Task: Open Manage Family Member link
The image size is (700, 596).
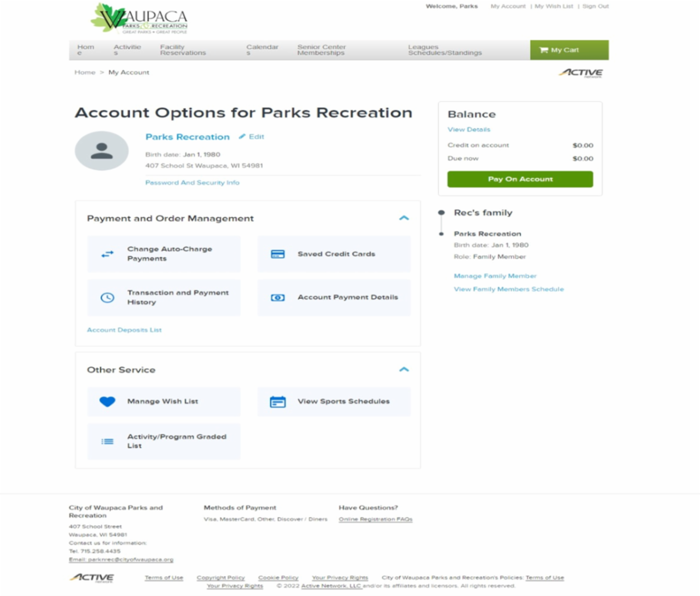Action: [495, 276]
